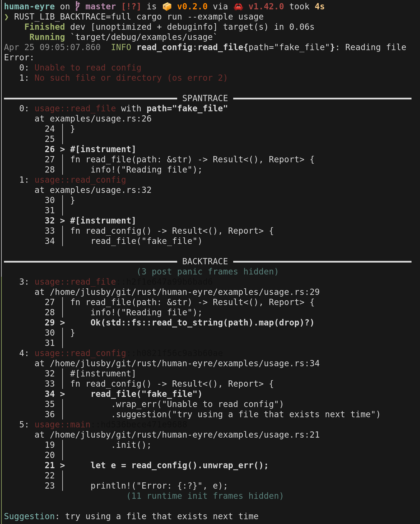Click usage::main backtrace frame name
Viewport: 420px width, 524px height.
(x=63, y=425)
